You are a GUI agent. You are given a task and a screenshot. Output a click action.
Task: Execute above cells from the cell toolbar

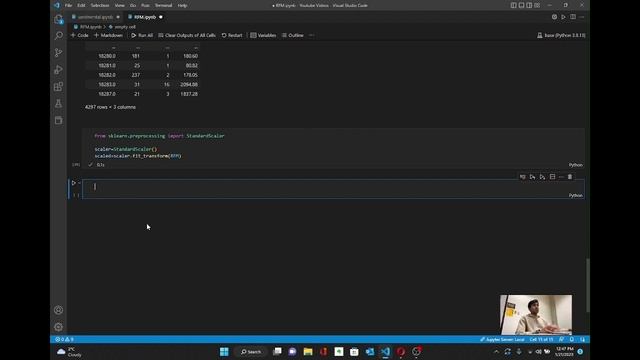532,177
